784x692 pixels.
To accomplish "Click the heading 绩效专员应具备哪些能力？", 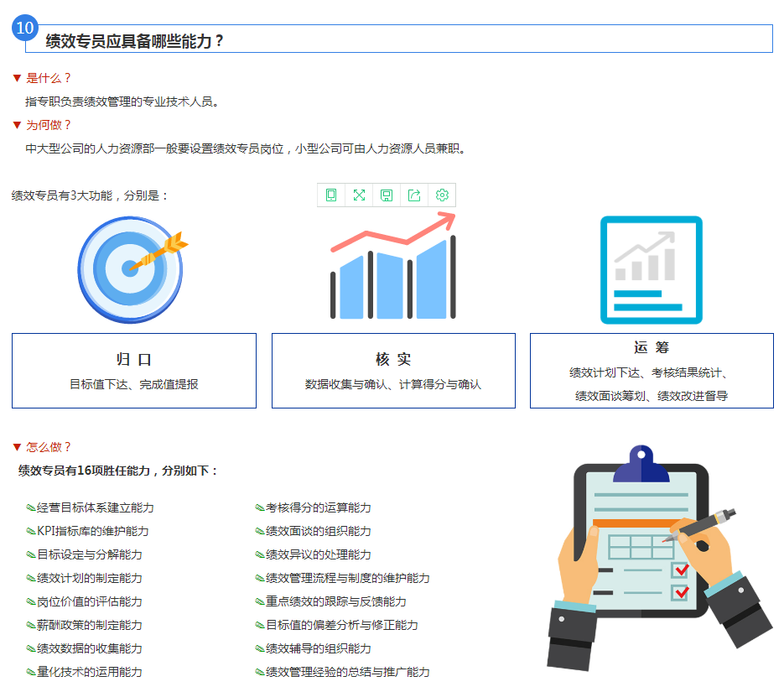I will click(135, 41).
